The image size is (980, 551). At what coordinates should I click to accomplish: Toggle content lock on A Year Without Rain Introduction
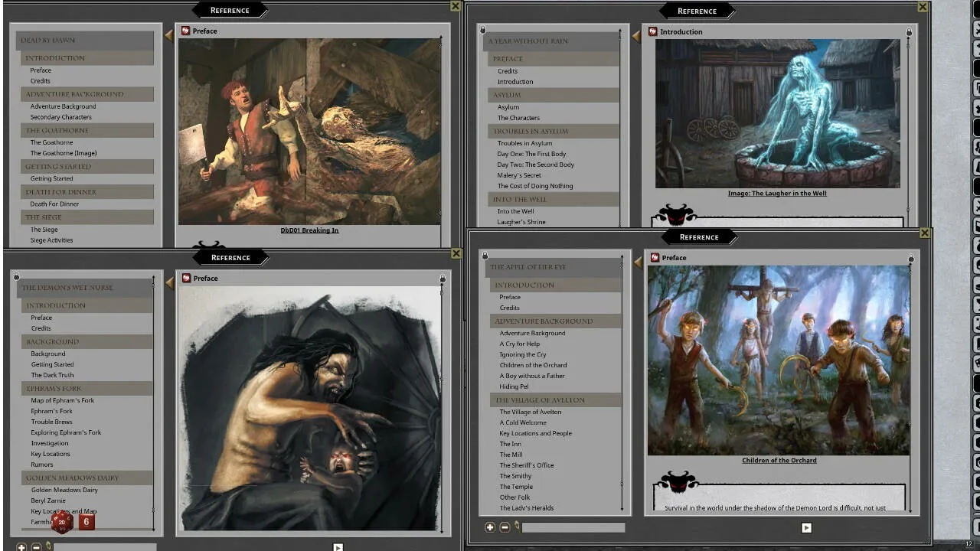[x=909, y=32]
